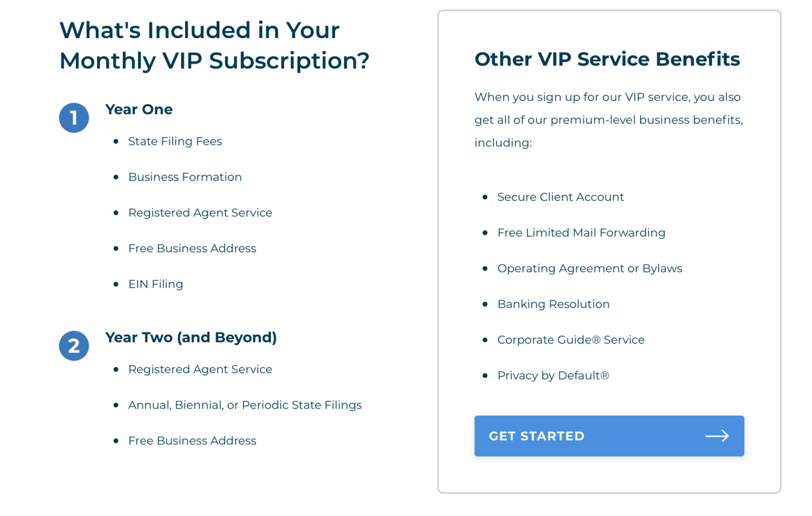Click Free Limited Mail Forwarding item
This screenshot has height=516, width=812.
581,233
